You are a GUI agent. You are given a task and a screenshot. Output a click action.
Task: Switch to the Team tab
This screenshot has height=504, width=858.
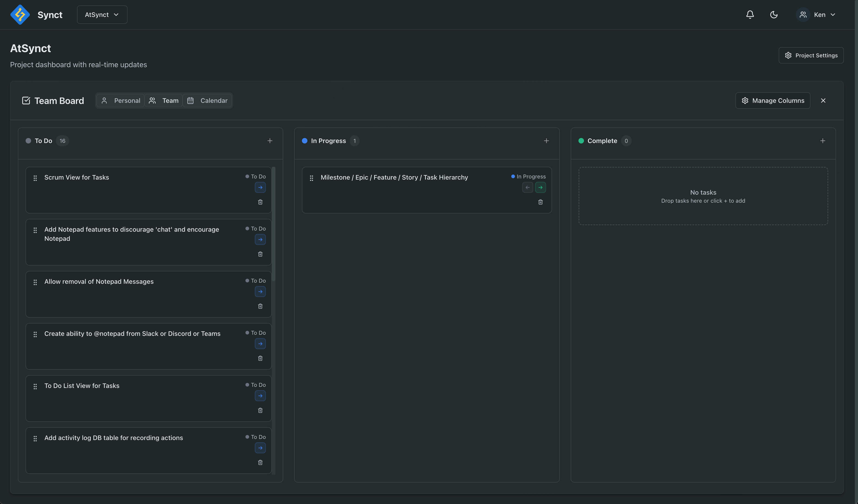(163, 100)
